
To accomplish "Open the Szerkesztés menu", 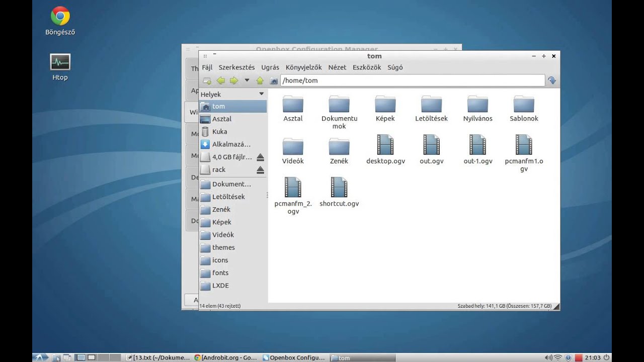I will pyautogui.click(x=236, y=67).
